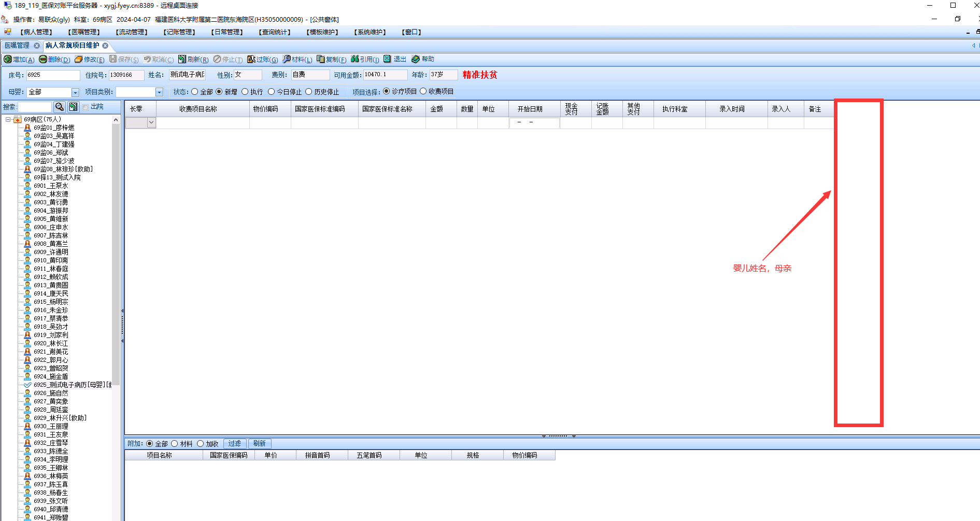Viewport: 980px width, 521px height.
Task: Collapse the 69病区 tree node
Action: 8,119
